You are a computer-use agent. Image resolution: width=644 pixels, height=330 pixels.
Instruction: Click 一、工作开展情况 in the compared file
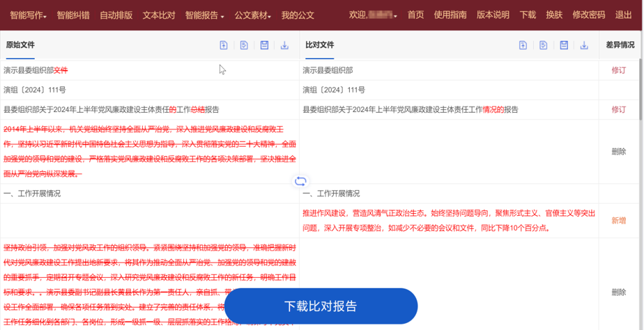click(331, 194)
